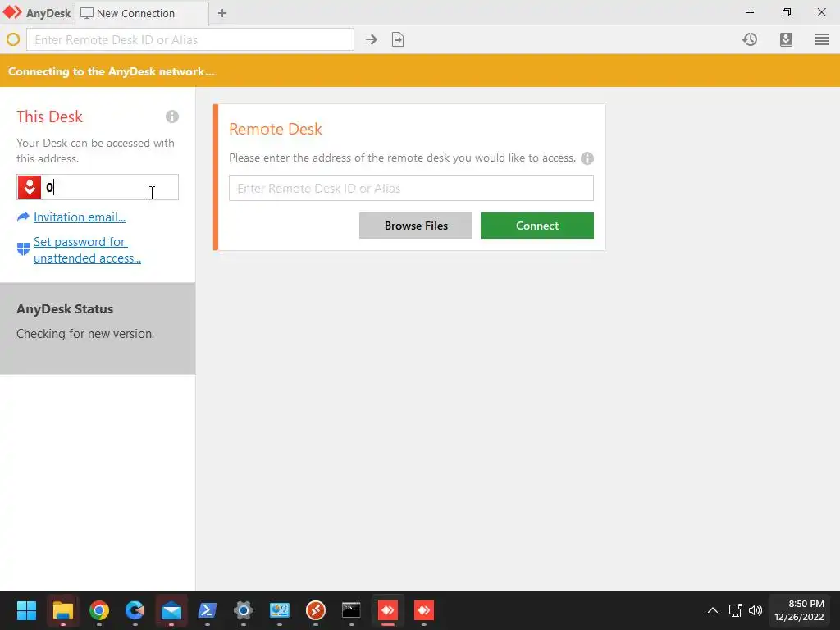The height and width of the screenshot is (630, 840).
Task: Click the Browse Files button
Action: coord(416,226)
